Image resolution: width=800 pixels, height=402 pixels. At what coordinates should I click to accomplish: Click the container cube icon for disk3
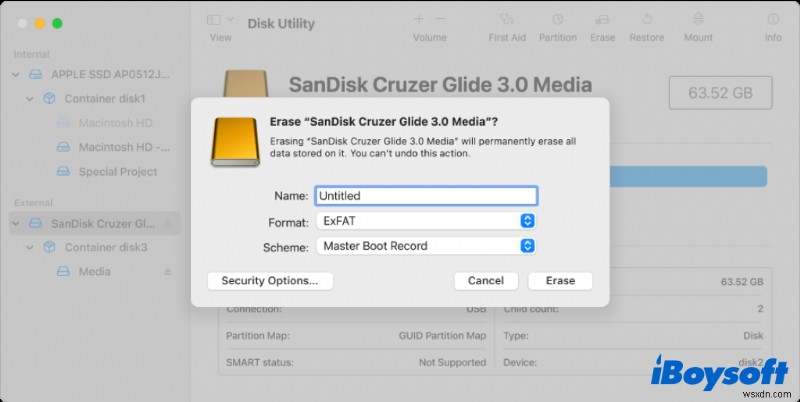(x=49, y=247)
